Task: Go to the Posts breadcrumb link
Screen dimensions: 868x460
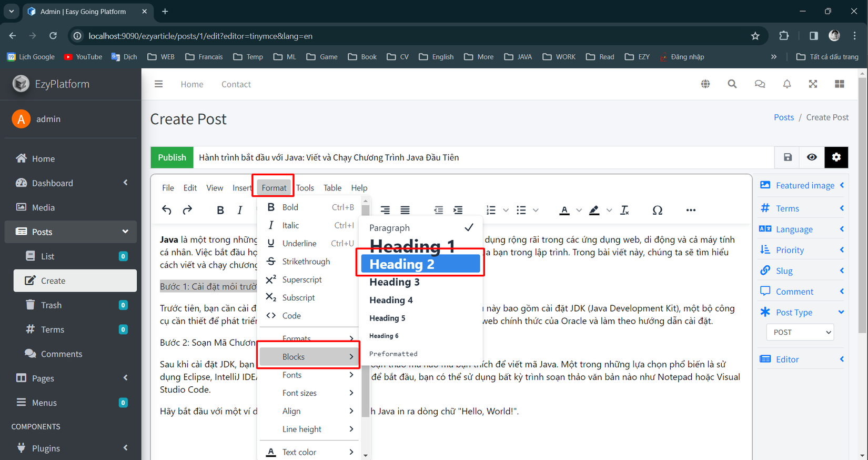Action: pyautogui.click(x=784, y=117)
